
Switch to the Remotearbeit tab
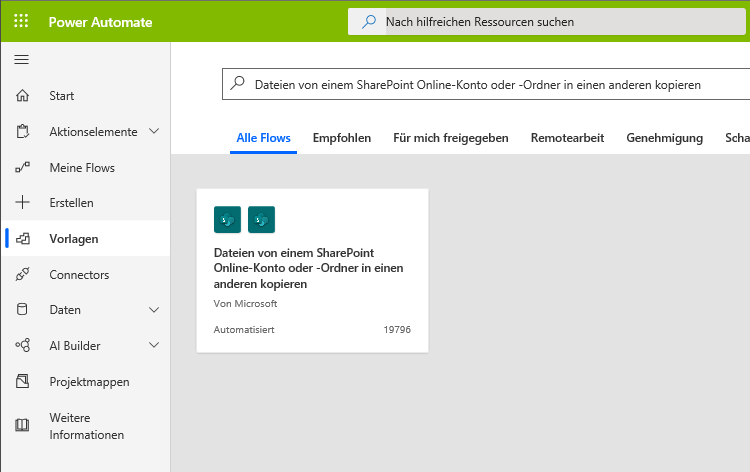pyautogui.click(x=567, y=138)
